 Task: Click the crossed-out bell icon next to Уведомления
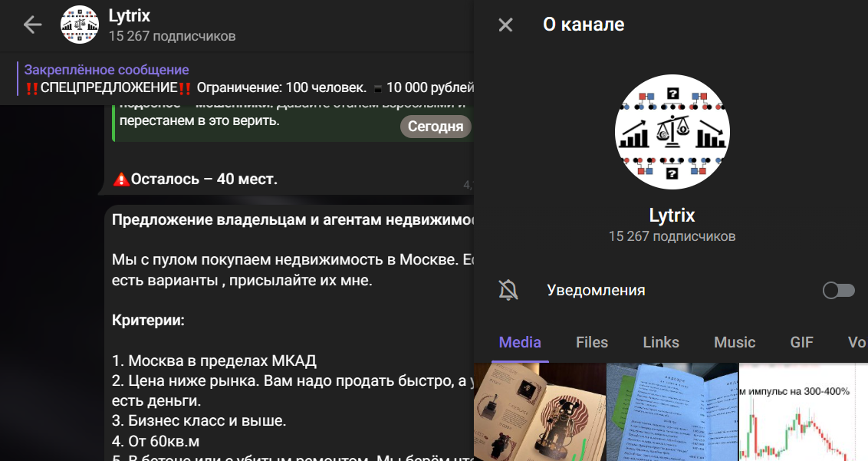tap(507, 290)
